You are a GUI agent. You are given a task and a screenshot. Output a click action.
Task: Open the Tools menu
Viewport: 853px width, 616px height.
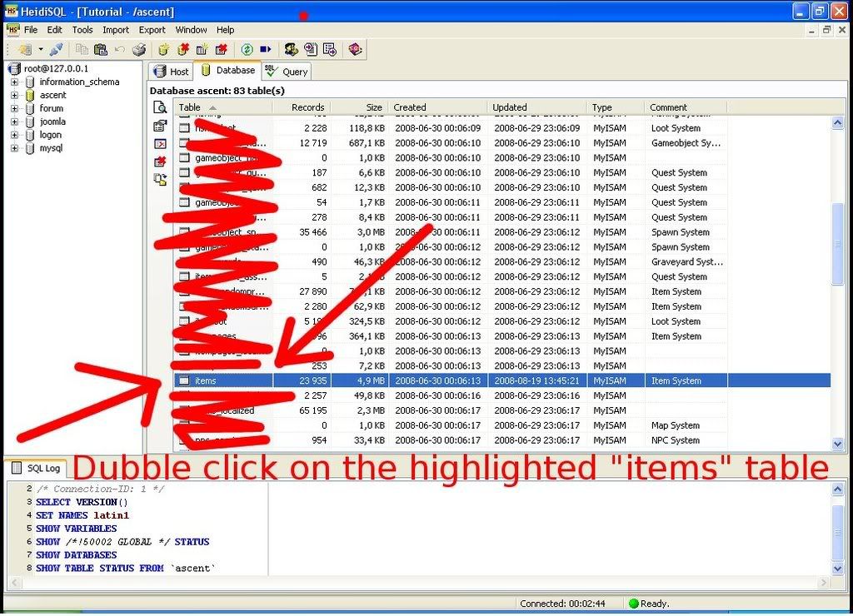click(82, 30)
